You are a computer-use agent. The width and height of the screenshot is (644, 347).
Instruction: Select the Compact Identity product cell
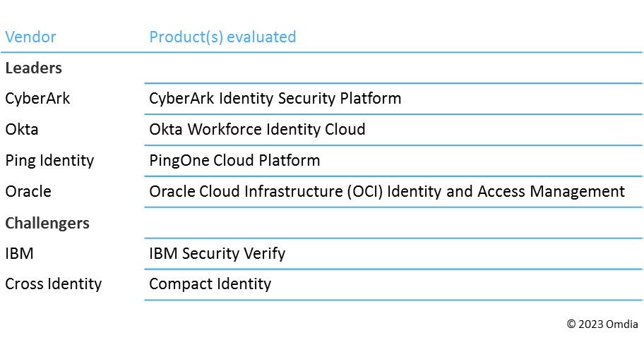(210, 285)
